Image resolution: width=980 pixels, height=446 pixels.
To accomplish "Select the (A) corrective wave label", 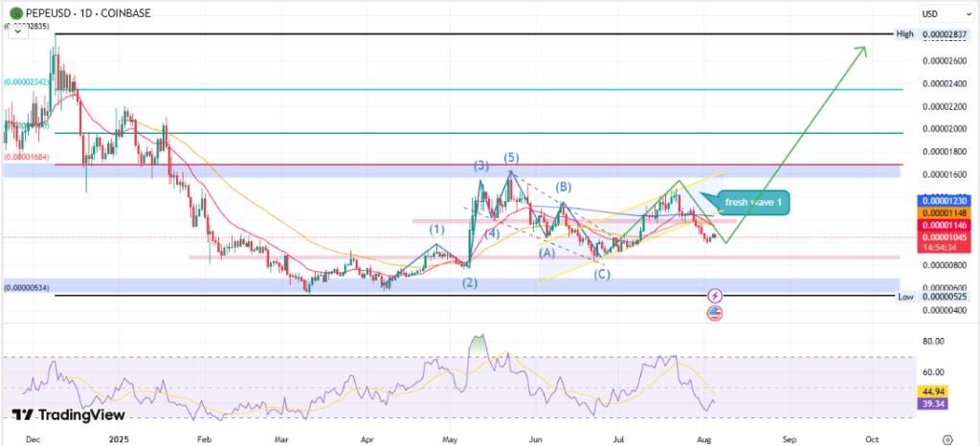I will [546, 253].
